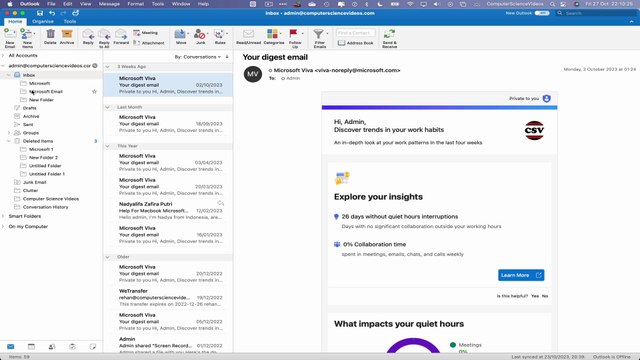Screen dimensions: 640x360
Task: Click the Learn More button
Action: coord(521,275)
